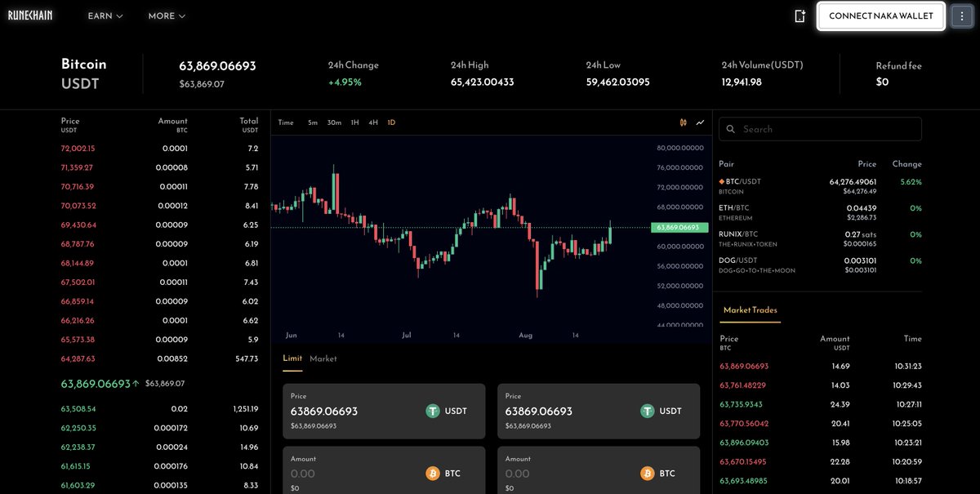
Task: Select the ETH/BTC pair row
Action: tap(820, 212)
